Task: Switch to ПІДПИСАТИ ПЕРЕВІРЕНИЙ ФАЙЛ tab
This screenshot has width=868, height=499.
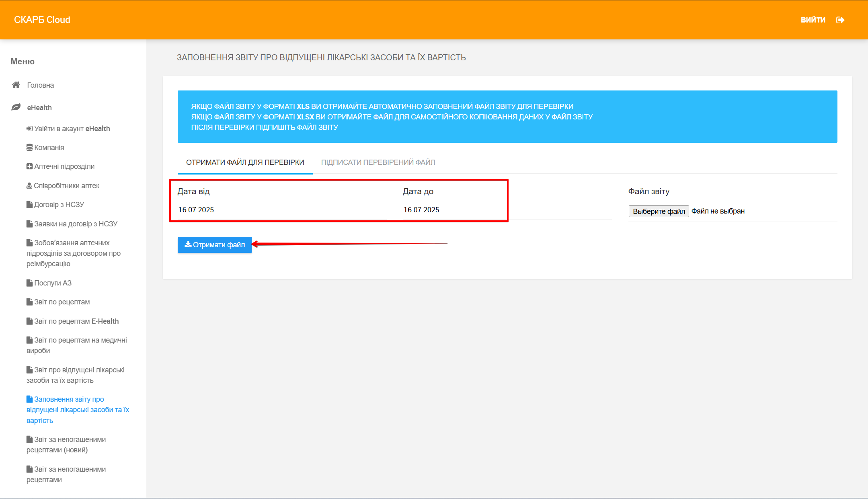Action: click(x=378, y=162)
